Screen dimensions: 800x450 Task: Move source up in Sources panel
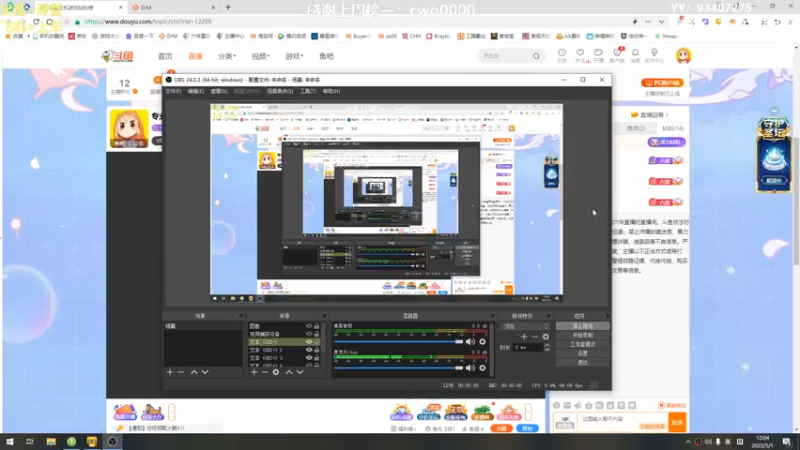point(289,372)
